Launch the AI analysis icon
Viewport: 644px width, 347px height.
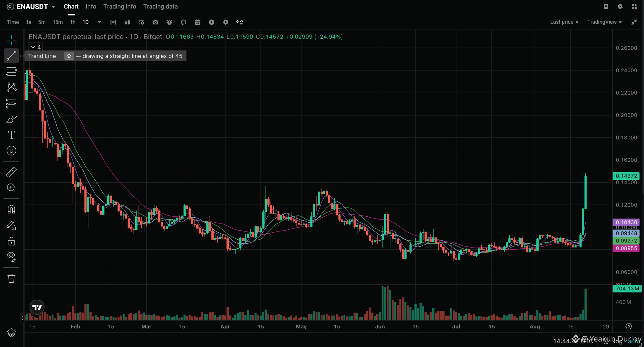click(x=240, y=22)
